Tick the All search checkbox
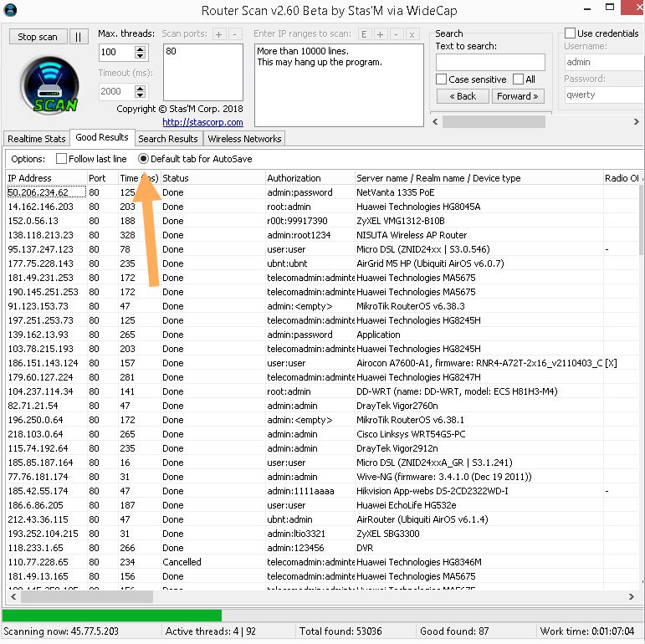This screenshot has height=644, width=645. coord(519,79)
